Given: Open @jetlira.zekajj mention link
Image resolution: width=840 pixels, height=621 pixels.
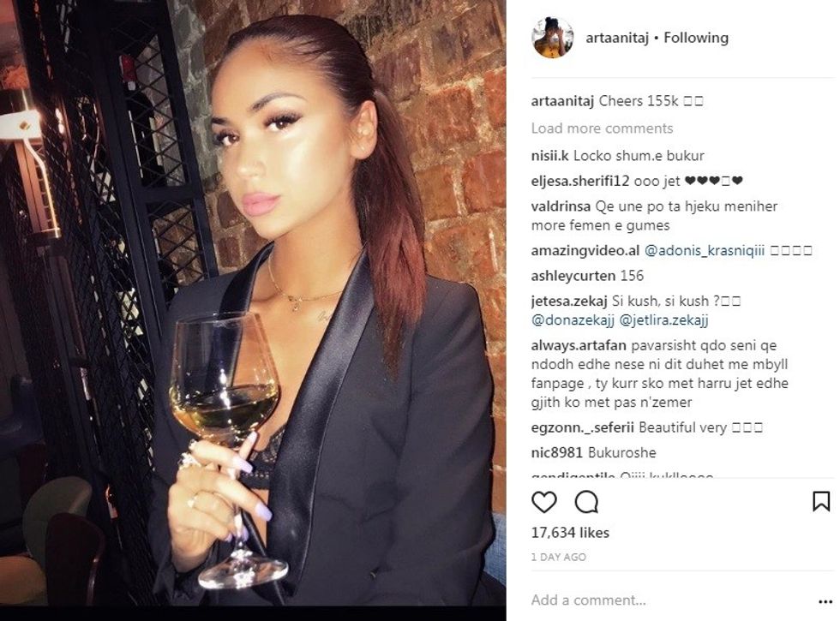Looking at the screenshot, I should (663, 320).
